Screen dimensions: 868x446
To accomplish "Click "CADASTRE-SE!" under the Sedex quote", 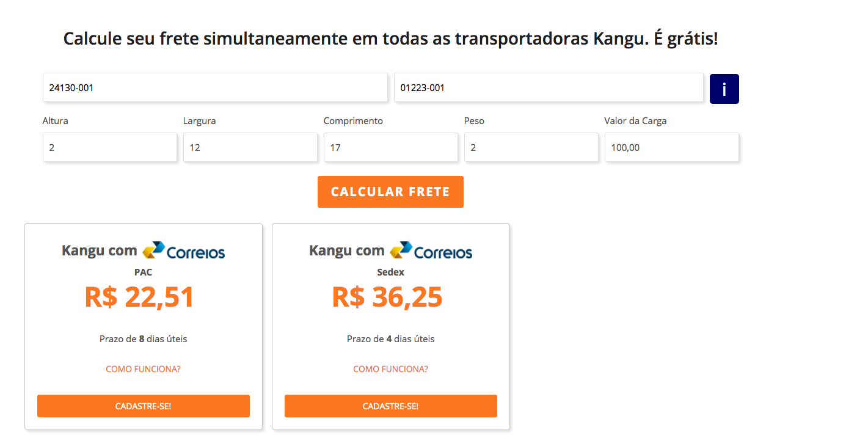I will [390, 406].
